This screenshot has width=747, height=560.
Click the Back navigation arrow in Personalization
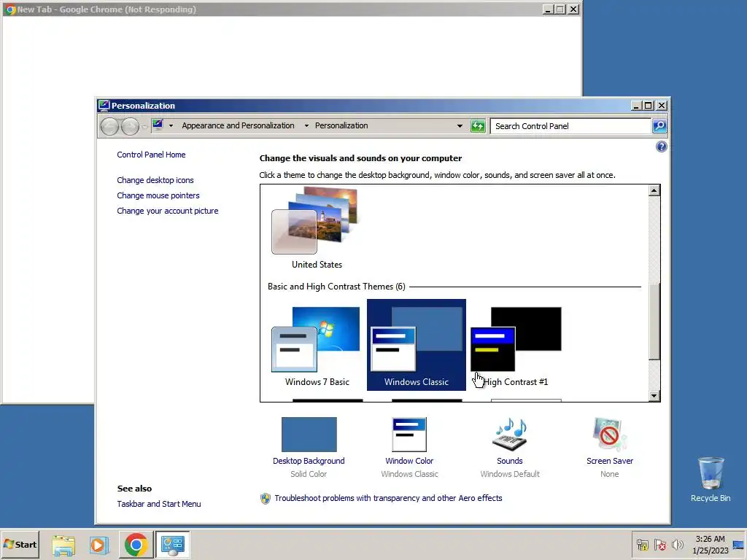pos(109,126)
